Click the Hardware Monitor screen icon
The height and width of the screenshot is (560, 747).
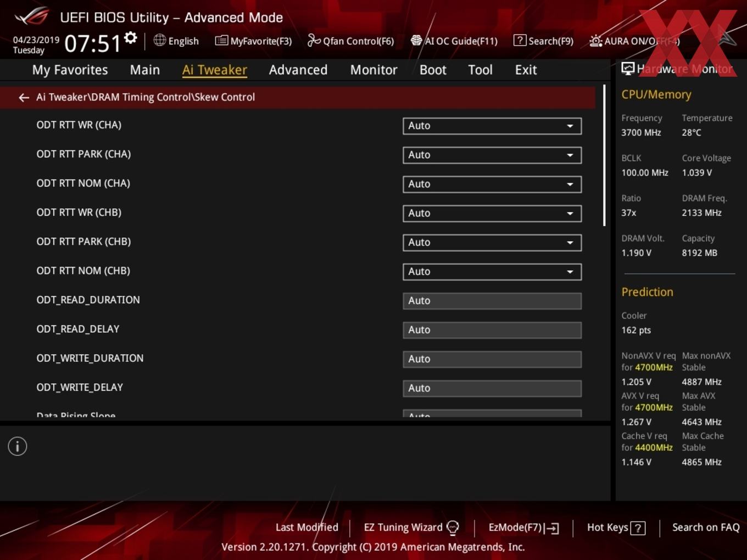pos(628,69)
